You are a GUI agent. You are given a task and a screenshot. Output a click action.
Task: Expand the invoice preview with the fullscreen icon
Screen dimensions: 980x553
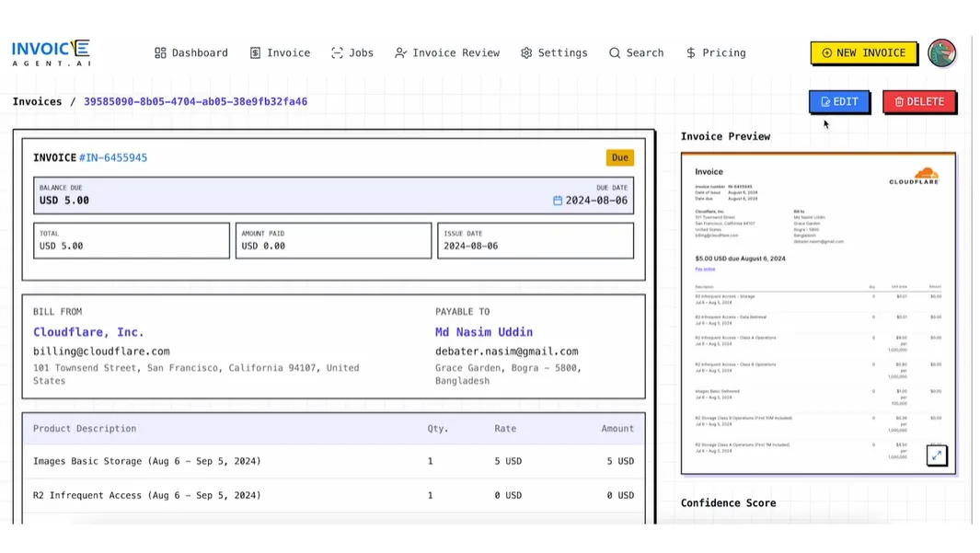coord(937,455)
